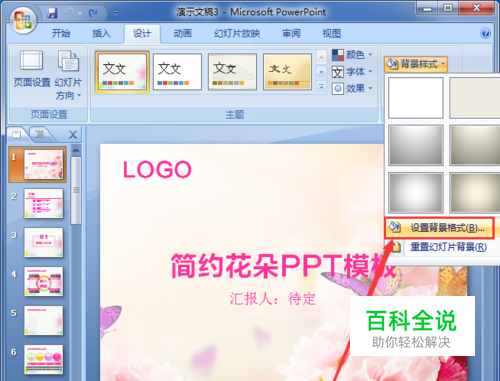Move the theme gallery down one row

(x=321, y=72)
